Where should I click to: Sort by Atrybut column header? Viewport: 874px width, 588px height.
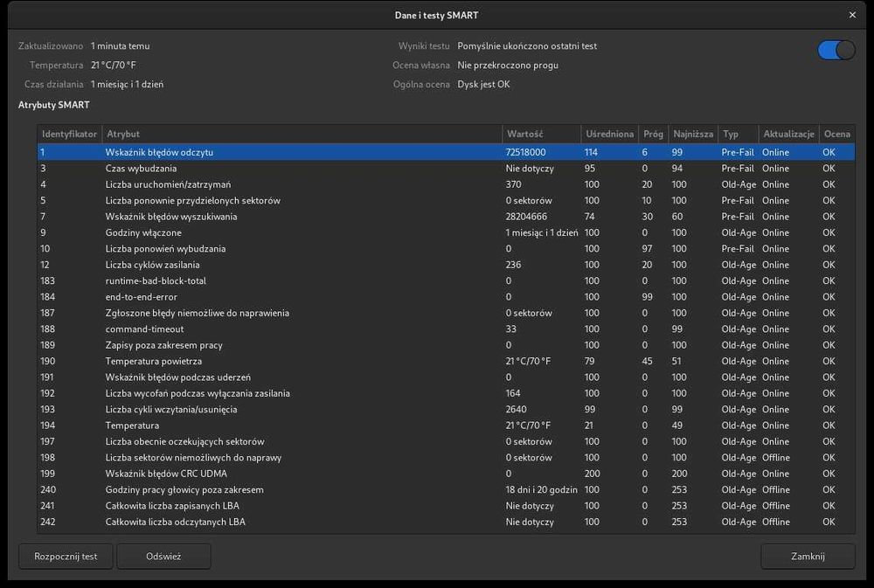coord(302,134)
